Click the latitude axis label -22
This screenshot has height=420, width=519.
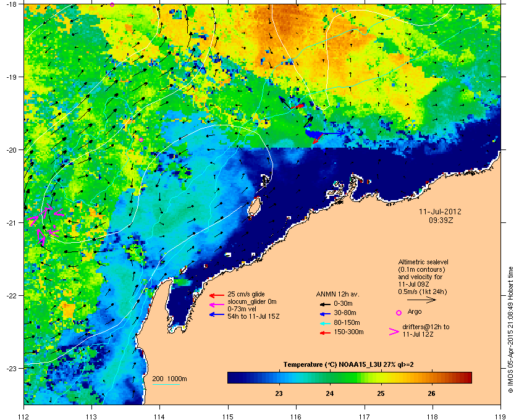pyautogui.click(x=11, y=295)
